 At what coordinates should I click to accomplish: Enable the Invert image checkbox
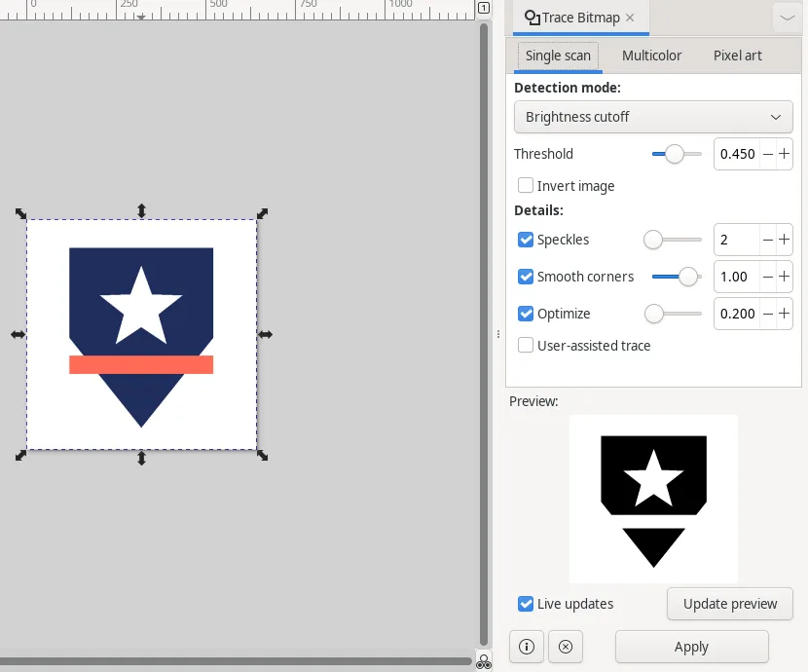click(525, 185)
